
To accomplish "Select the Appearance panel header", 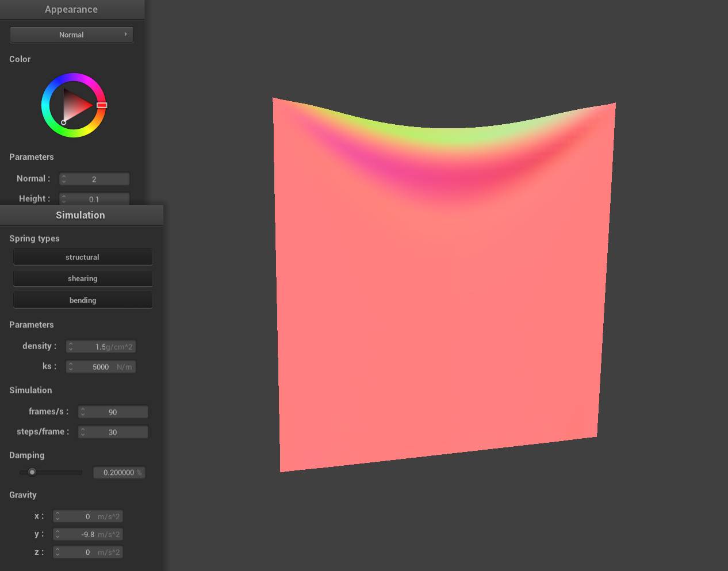I will 71,9.
